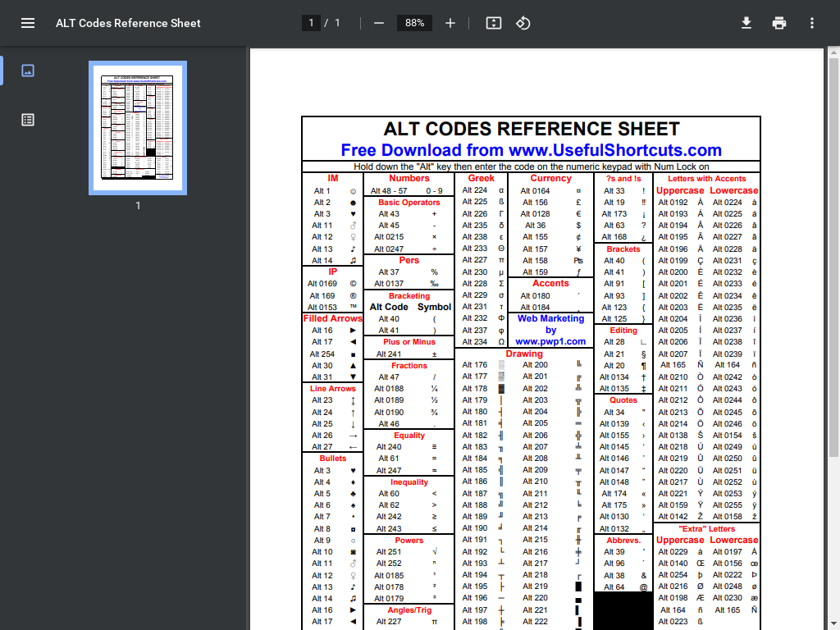Click the 'Alt 251' square root row

(x=409, y=552)
